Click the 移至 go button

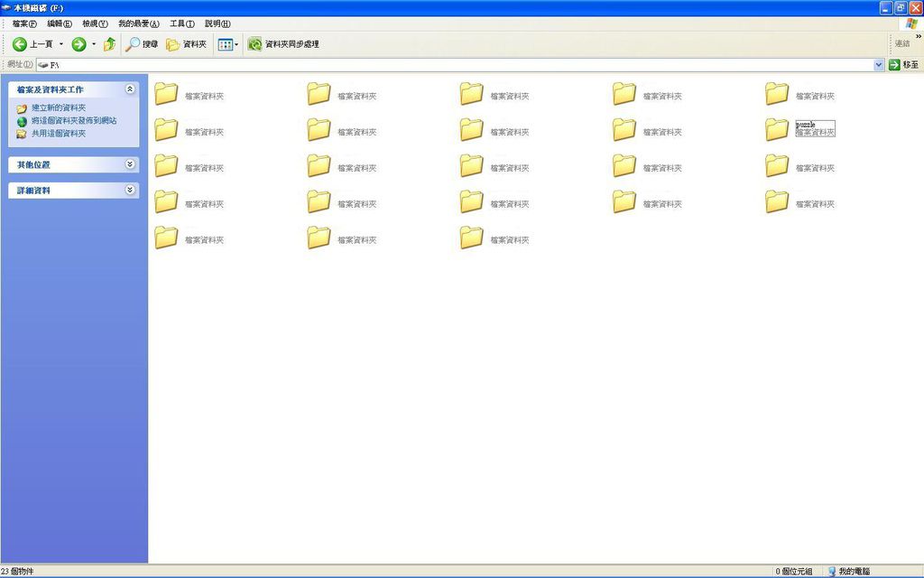[x=903, y=65]
